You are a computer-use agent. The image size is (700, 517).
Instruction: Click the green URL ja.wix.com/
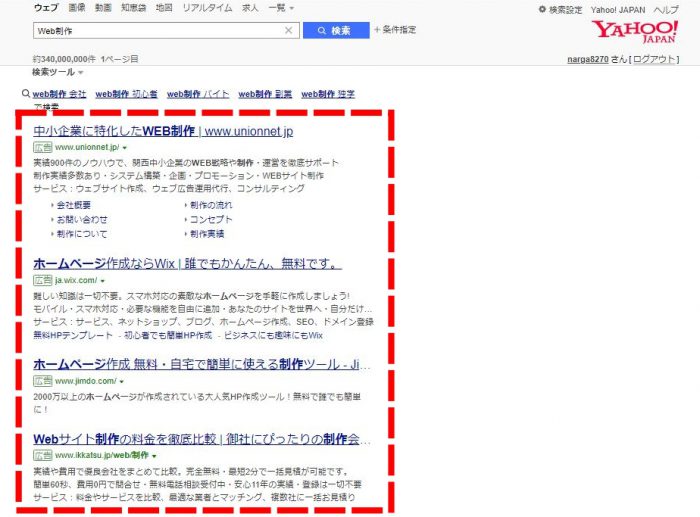[76, 280]
